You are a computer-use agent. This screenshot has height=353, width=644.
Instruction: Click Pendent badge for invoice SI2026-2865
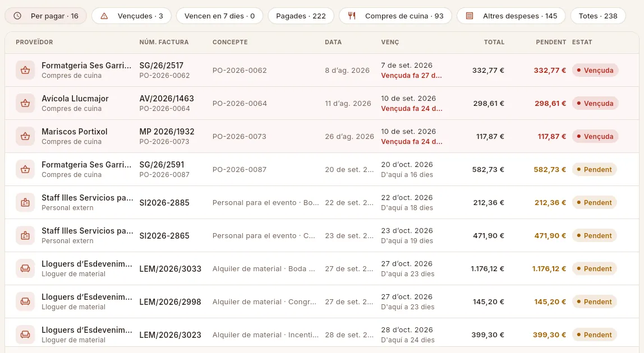(594, 235)
